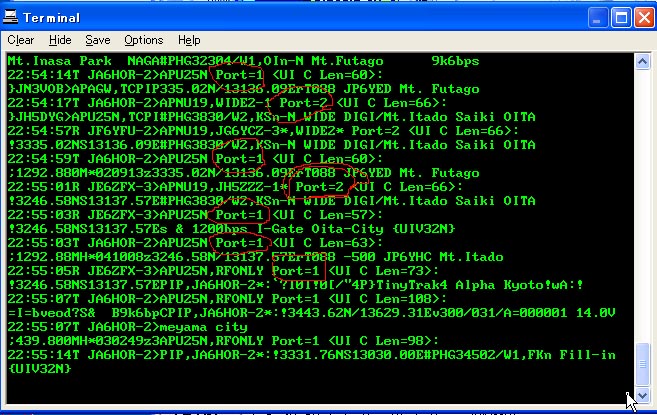
Task: Click the vertical scrollbar thumb
Action: [642, 364]
